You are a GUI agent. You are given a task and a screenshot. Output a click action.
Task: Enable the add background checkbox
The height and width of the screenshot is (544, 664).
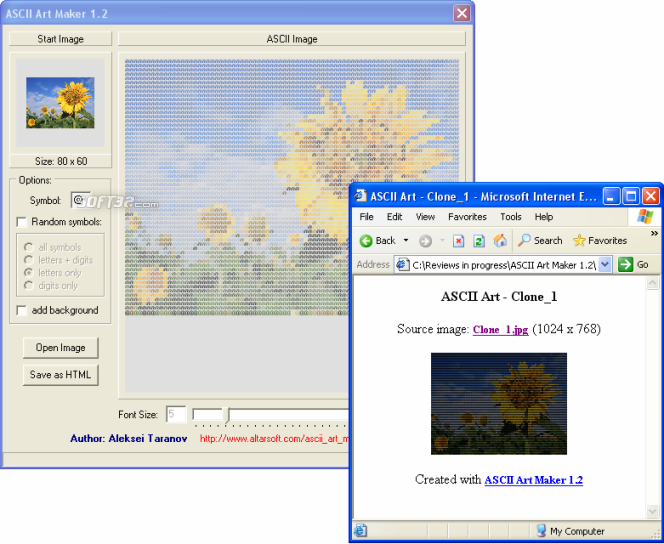[x=21, y=310]
